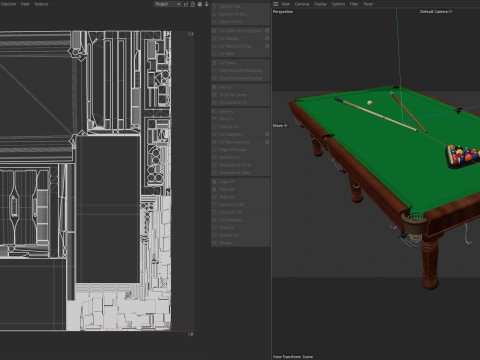This screenshot has width=480, height=360.
Task: Apply the Max UV command
Action: click(x=240, y=87)
